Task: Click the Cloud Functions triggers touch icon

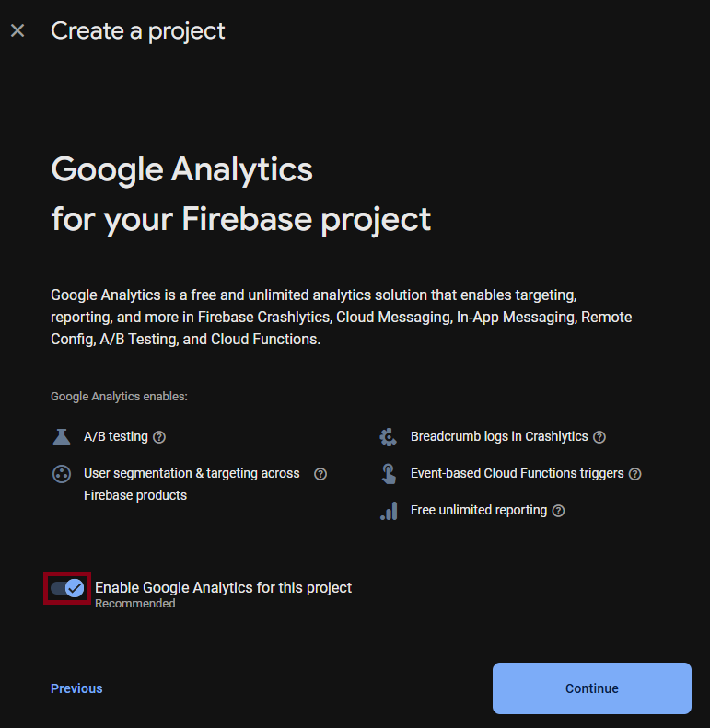Action: (389, 474)
